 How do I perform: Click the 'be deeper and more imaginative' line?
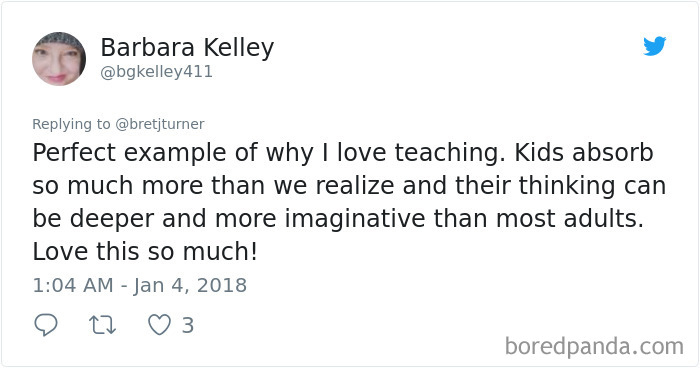click(x=229, y=219)
